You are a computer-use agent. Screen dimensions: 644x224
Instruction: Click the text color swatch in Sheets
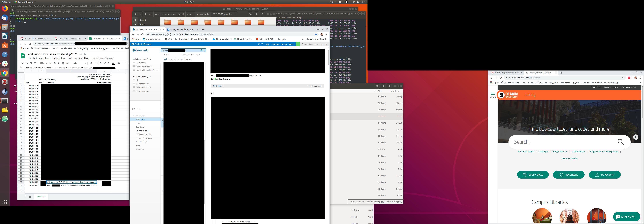pos(113,63)
